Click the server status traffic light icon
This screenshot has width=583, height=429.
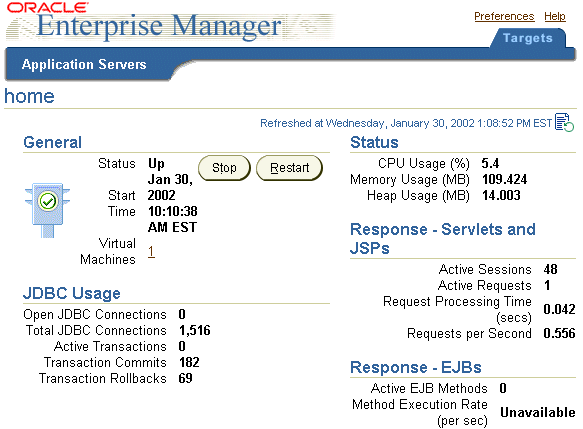coord(48,210)
